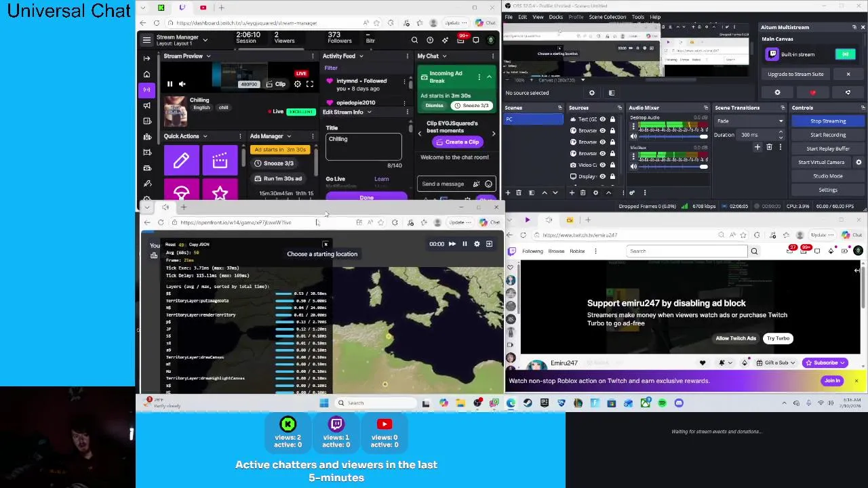Viewport: 868px width, 488px height.
Task: Toggle lock on Text (GDI) source
Action: pos(612,119)
